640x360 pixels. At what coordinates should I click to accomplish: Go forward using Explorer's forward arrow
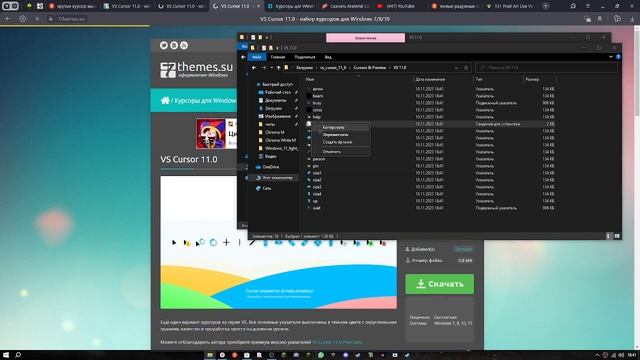264,68
